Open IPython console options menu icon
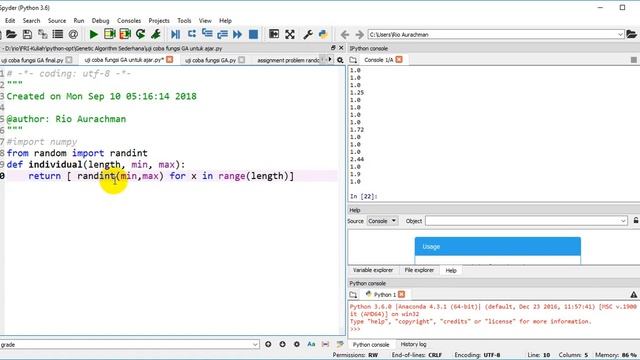 click(x=633, y=60)
